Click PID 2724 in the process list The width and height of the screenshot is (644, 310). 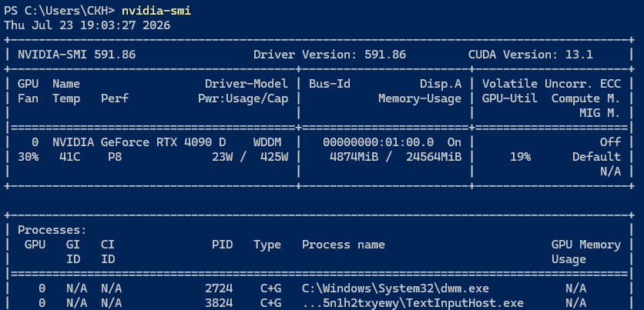(219, 288)
